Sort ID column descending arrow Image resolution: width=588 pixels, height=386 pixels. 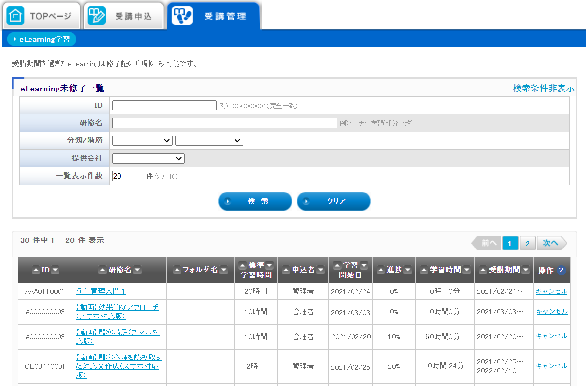point(55,270)
